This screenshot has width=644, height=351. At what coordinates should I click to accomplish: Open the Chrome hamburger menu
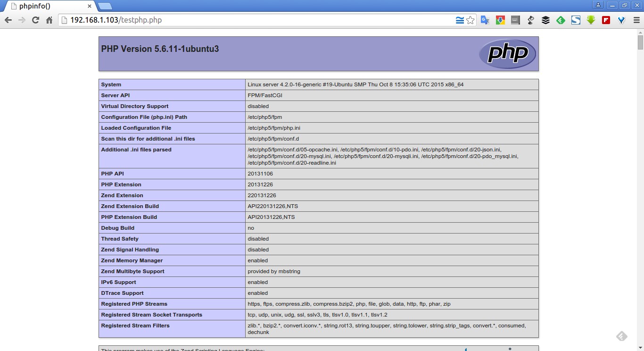point(636,20)
